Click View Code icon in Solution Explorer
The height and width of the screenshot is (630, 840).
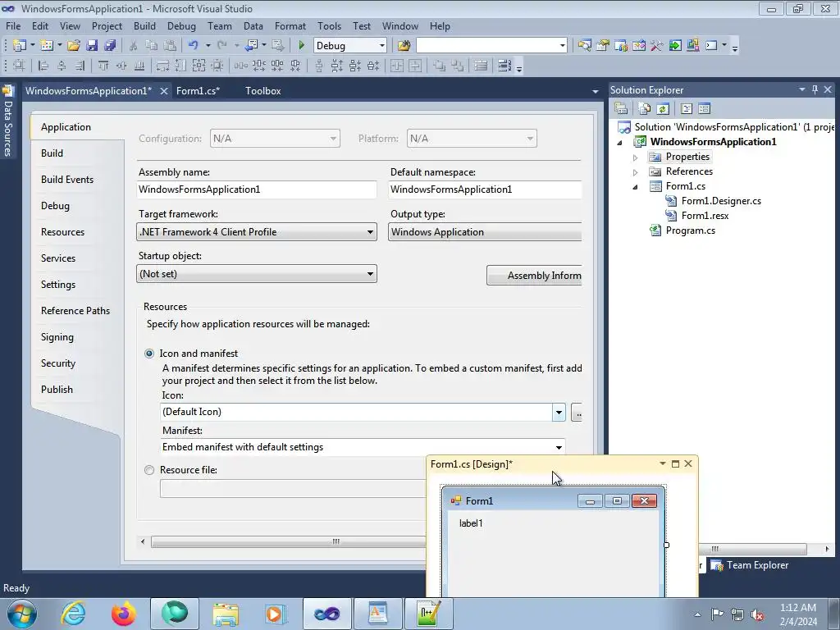point(687,109)
